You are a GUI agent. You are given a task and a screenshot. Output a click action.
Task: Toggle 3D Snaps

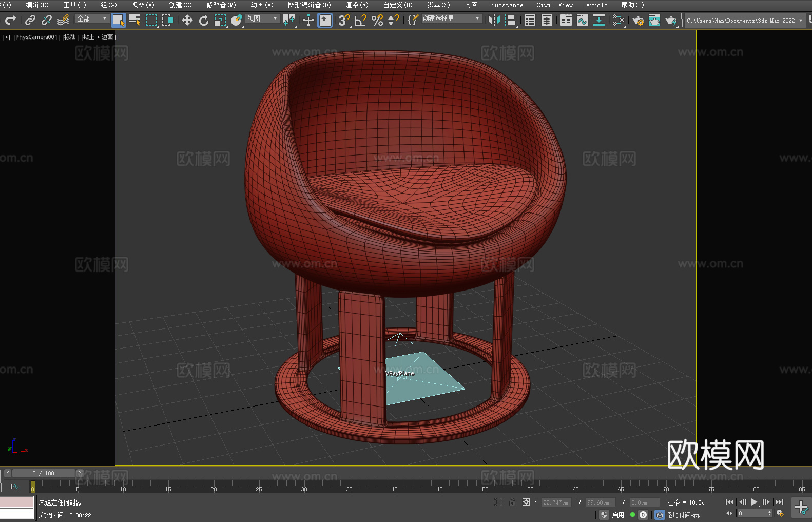(344, 20)
